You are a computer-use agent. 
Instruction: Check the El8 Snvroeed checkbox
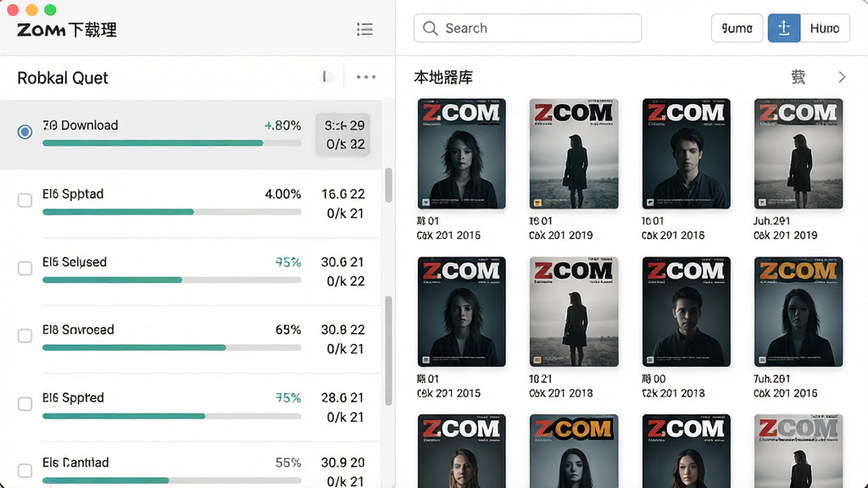[25, 335]
